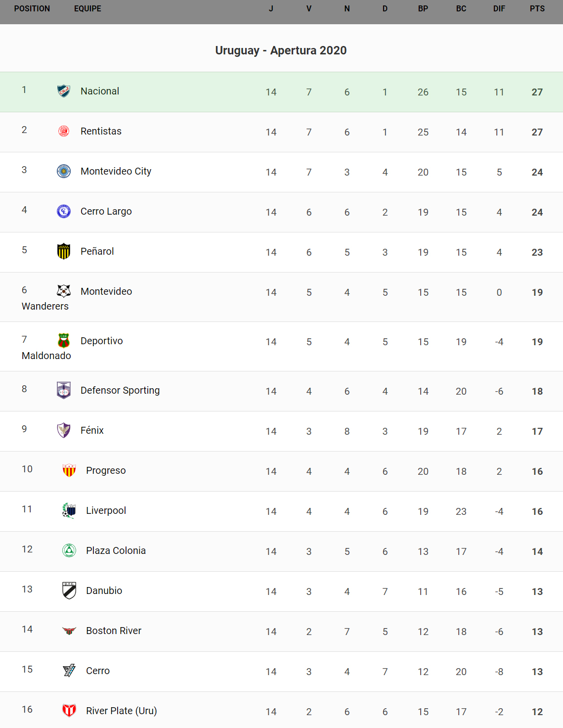Click the DIF column header
Screen dimensions: 563x728
click(499, 9)
